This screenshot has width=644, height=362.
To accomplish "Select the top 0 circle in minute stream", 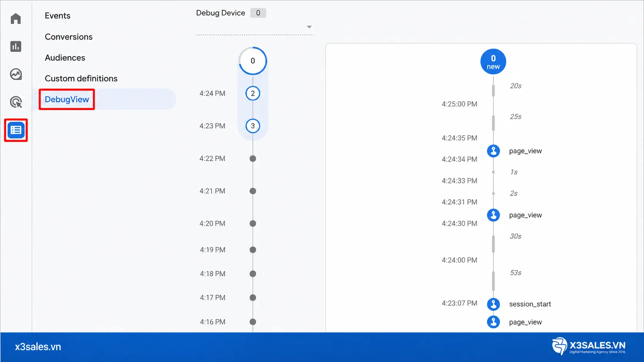I will (x=253, y=61).
